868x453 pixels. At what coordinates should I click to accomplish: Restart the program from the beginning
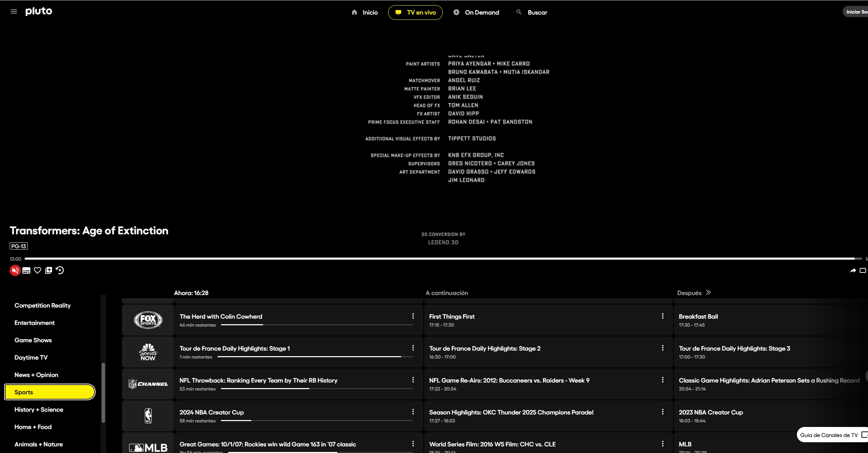coord(60,270)
